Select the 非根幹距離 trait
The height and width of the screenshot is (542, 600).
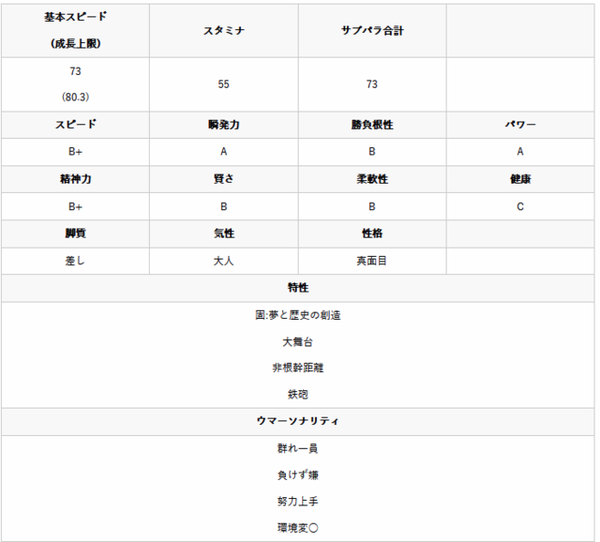pyautogui.click(x=298, y=368)
